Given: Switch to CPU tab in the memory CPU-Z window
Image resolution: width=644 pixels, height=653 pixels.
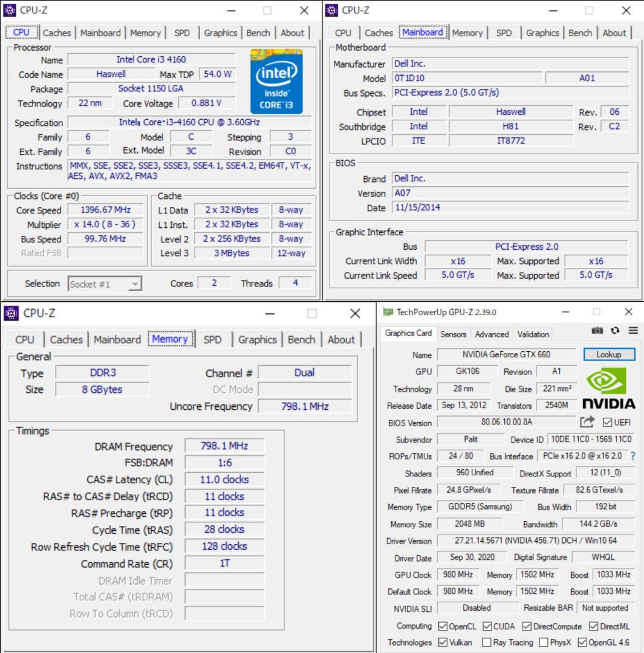Looking at the screenshot, I should (25, 340).
